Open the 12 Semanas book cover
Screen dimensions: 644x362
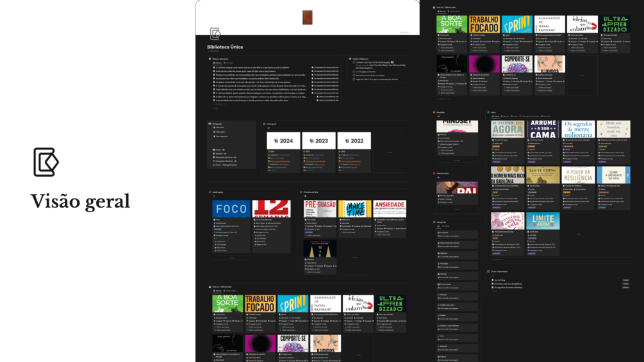tap(271, 208)
